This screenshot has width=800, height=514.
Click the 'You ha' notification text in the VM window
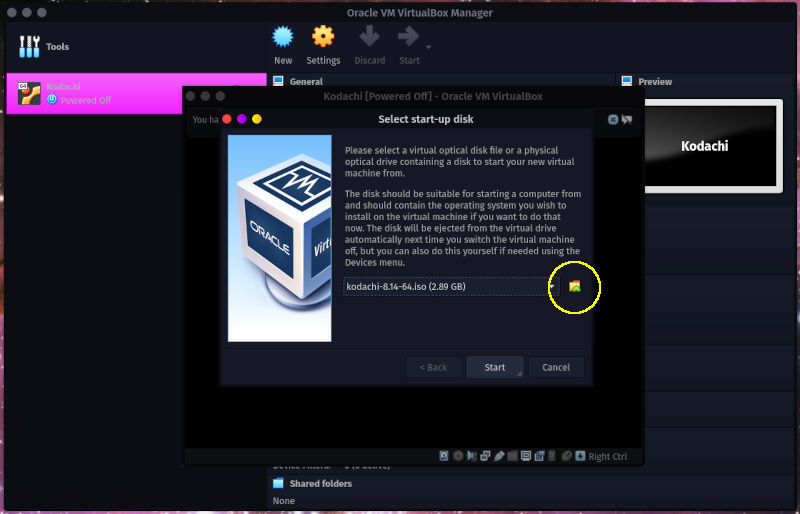pos(205,119)
